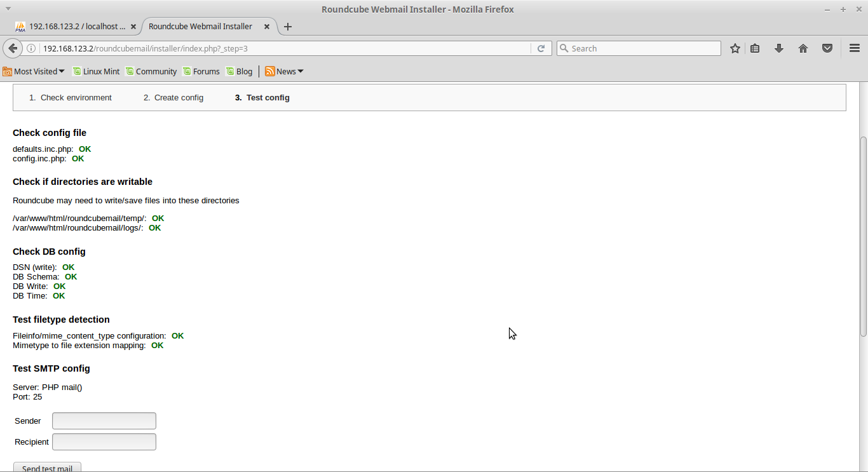This screenshot has height=472, width=868.
Task: Click the DSN (write) status line
Action: coord(44,267)
